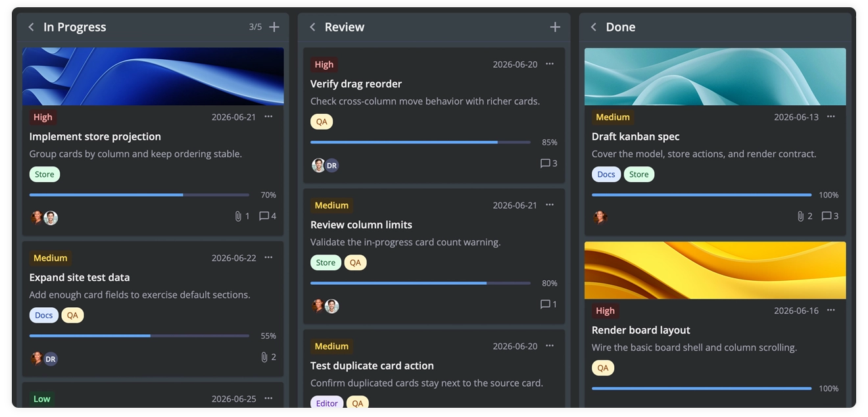Click the Low priority badge
Screen dimensions: 868x417
tap(42, 399)
